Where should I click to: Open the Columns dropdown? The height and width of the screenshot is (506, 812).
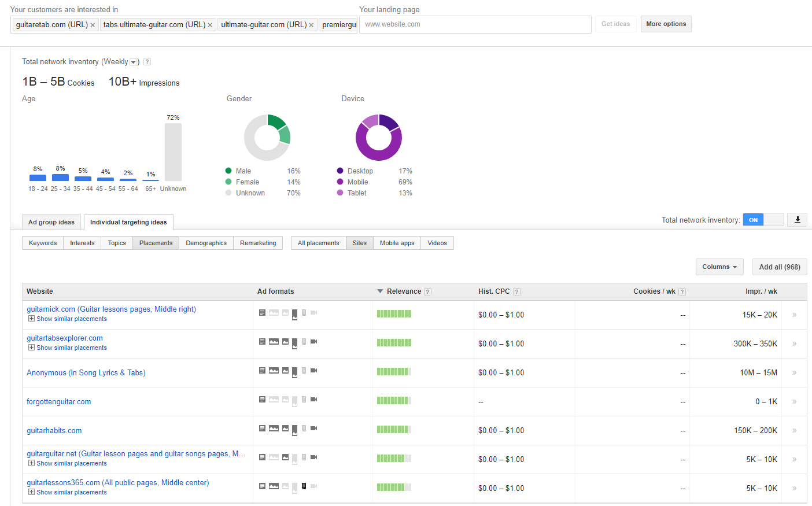[x=719, y=267]
